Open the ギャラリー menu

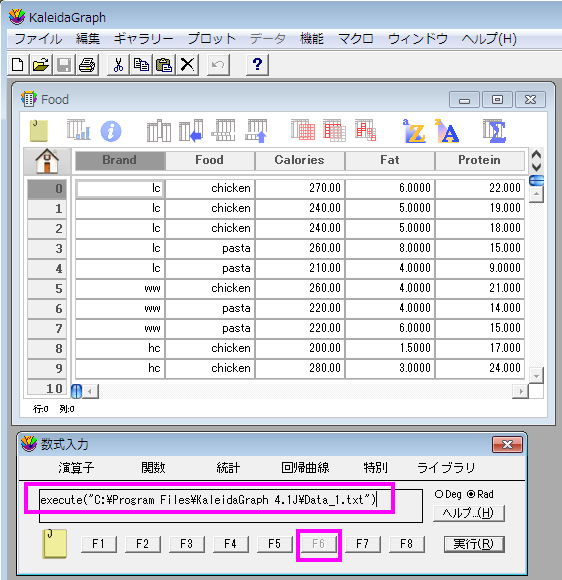click(144, 38)
